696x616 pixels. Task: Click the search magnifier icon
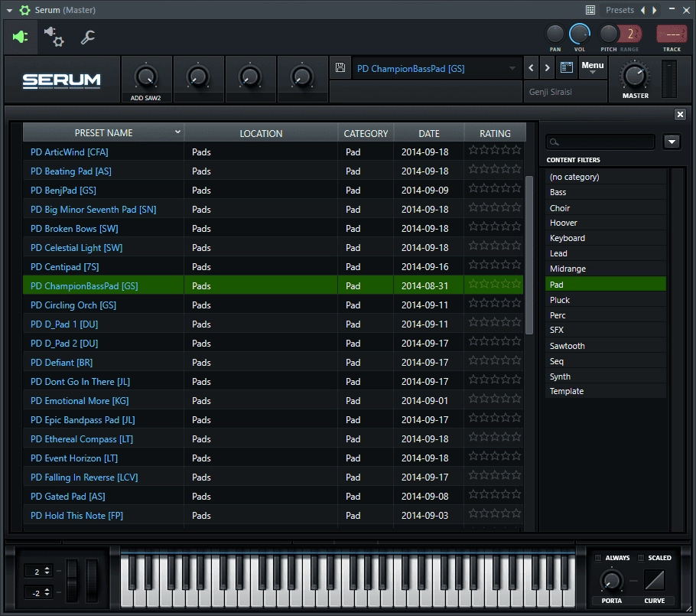click(x=554, y=142)
